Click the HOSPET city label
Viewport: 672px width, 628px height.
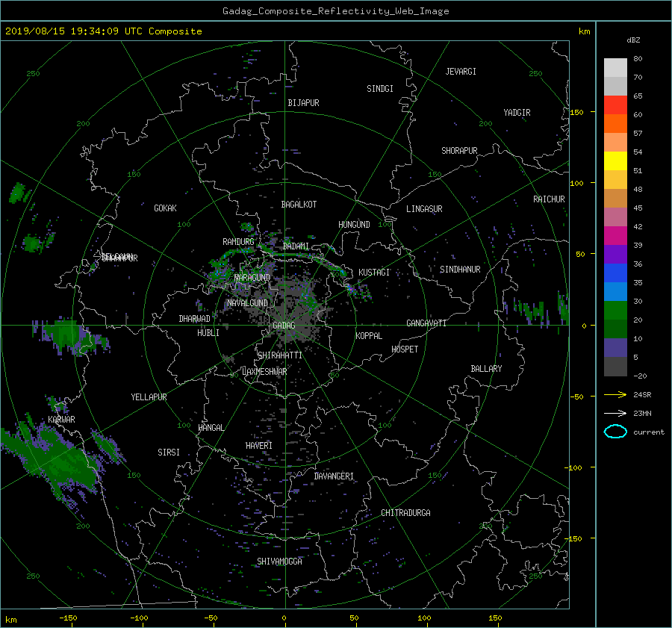(x=405, y=349)
